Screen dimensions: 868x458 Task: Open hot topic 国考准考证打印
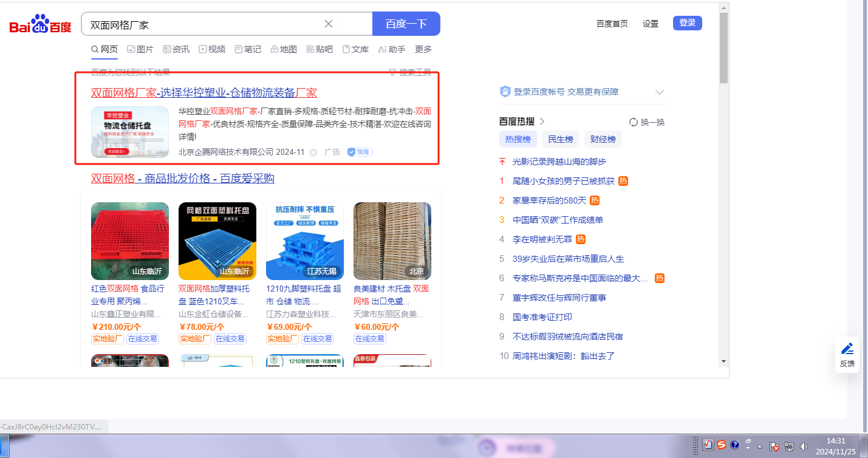pos(542,317)
